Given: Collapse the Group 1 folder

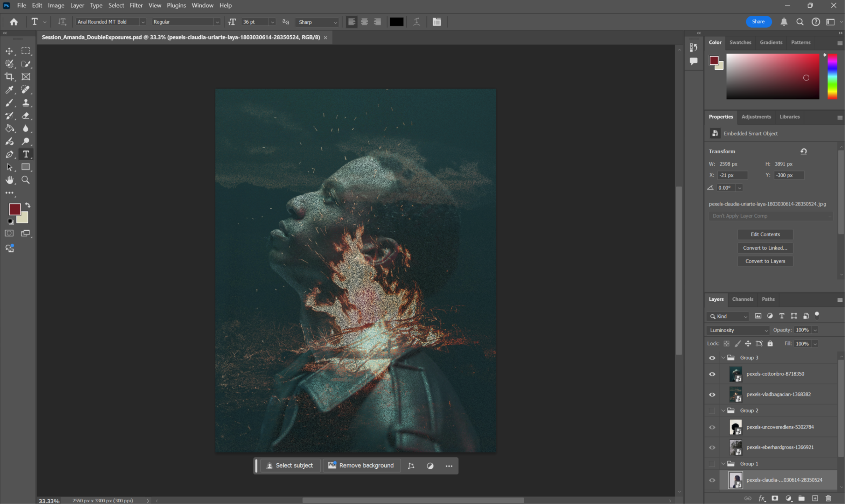Looking at the screenshot, I should click(x=723, y=464).
